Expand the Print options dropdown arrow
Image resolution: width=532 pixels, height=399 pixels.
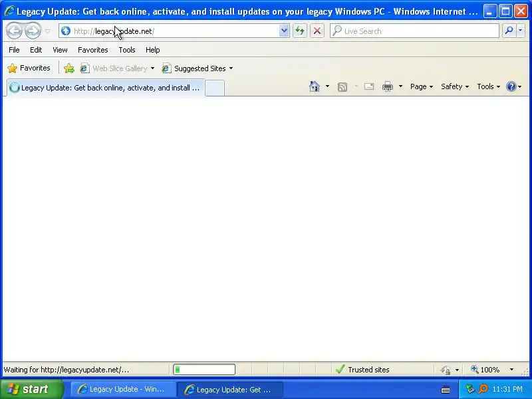tap(400, 86)
